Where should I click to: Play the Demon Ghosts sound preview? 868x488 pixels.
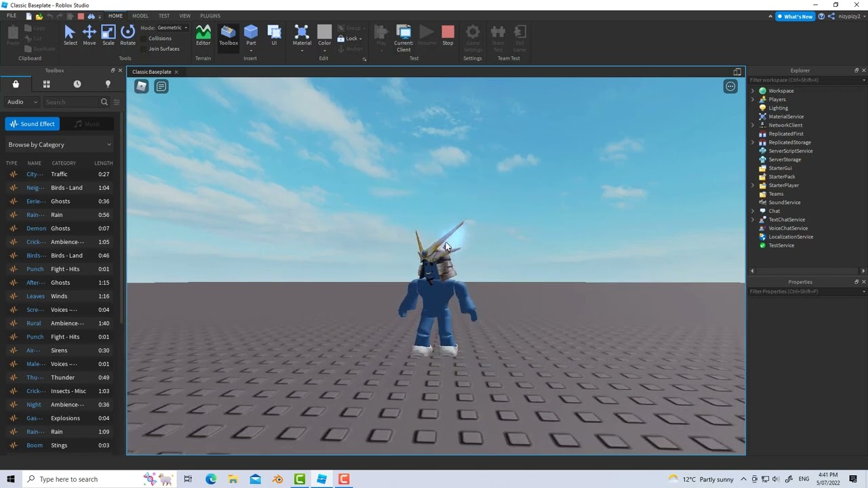[x=13, y=228]
